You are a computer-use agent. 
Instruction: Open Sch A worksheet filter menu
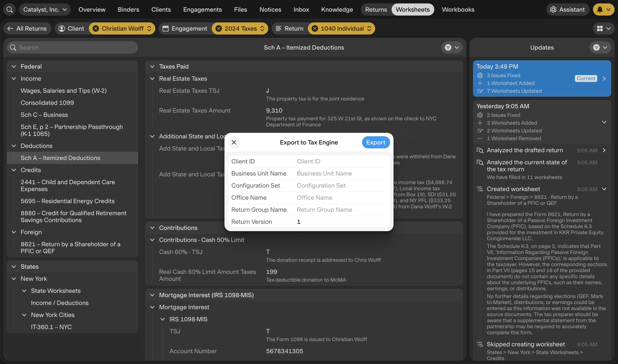coord(452,47)
